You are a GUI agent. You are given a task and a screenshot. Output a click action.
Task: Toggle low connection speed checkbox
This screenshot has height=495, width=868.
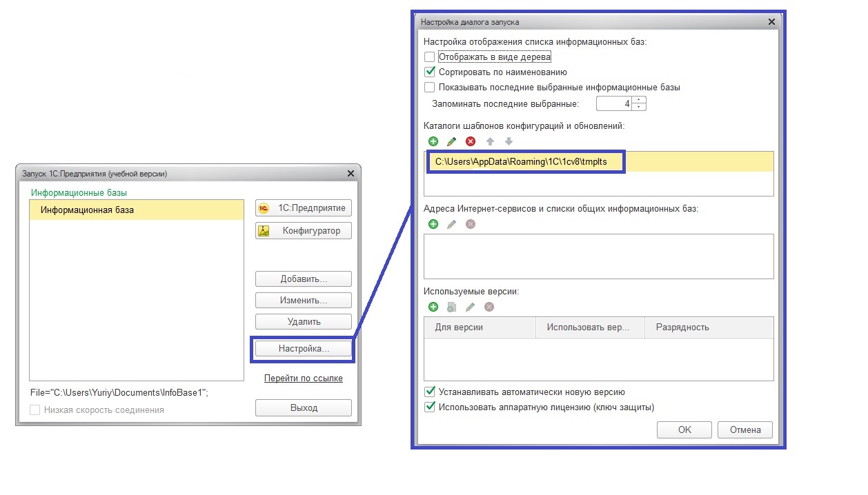pyautogui.click(x=35, y=410)
